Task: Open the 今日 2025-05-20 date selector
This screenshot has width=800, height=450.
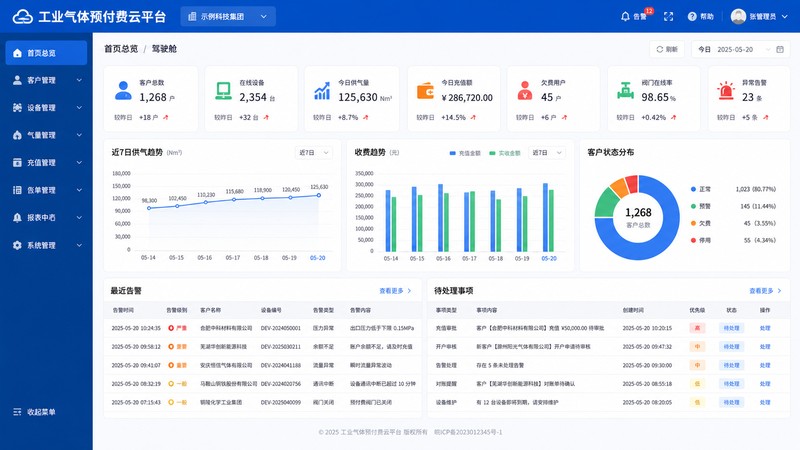Action: click(x=740, y=49)
